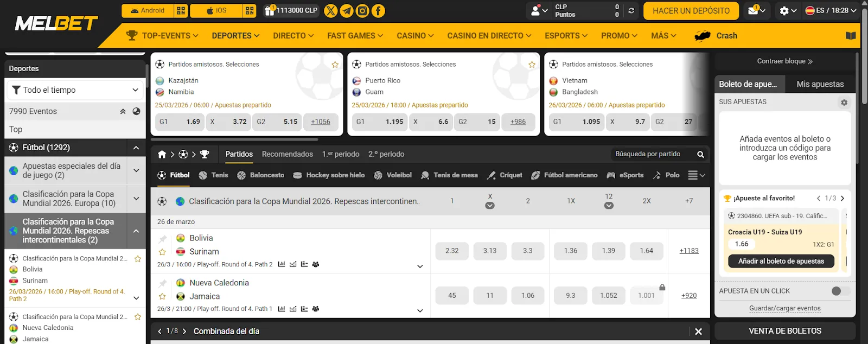Screen dimensions: 868x344
Task: Open the DEPORTES menu
Action: click(x=235, y=36)
